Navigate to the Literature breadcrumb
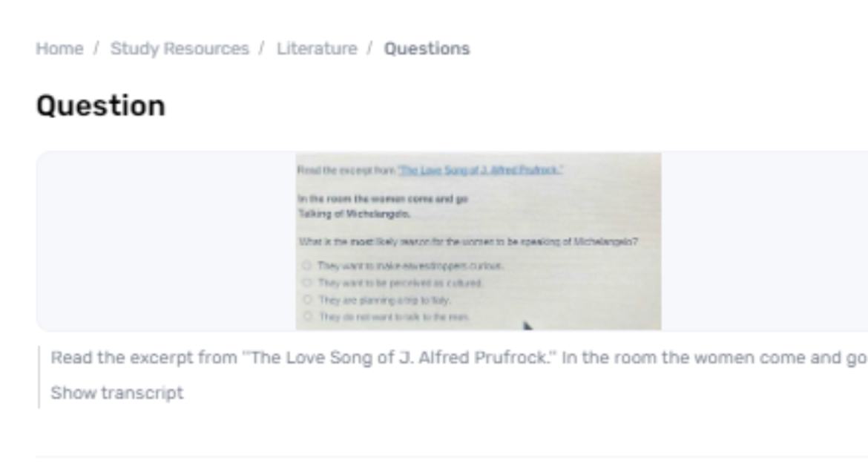This screenshot has width=868, height=475. click(317, 48)
